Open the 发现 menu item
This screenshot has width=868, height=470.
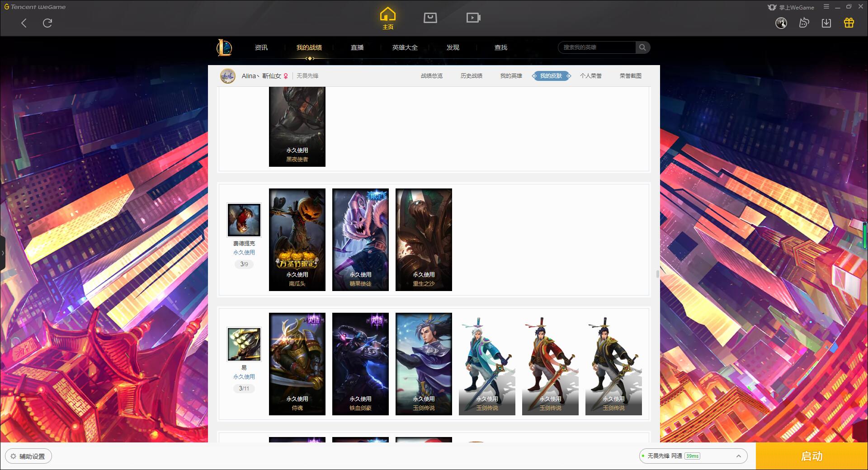click(x=453, y=47)
